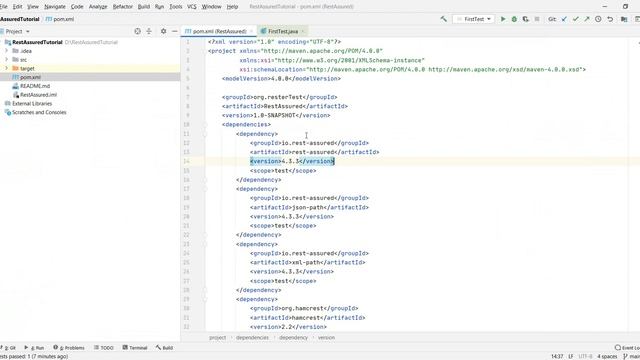Open the Event Log
The image size is (640, 360).
coord(627,348)
